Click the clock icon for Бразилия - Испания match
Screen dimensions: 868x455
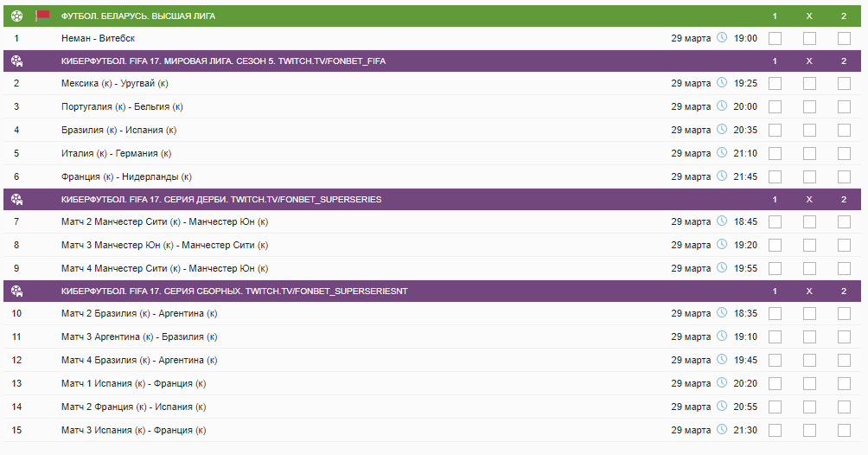(722, 130)
